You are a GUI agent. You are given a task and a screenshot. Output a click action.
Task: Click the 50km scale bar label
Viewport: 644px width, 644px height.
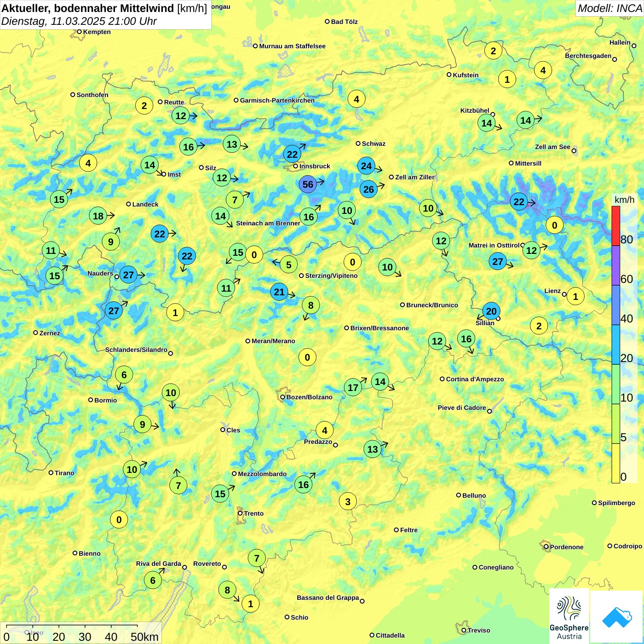[x=144, y=637]
